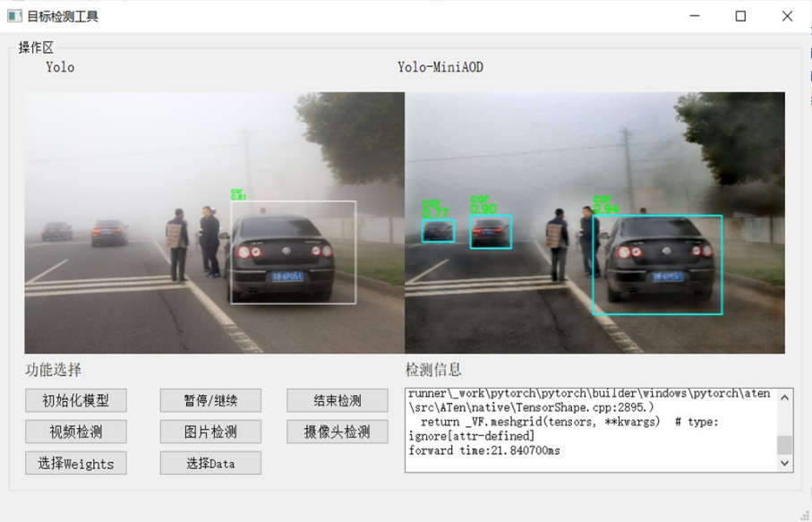The height and width of the screenshot is (522, 812).
Task: Click the app icon in the title bar
Action: click(x=14, y=16)
